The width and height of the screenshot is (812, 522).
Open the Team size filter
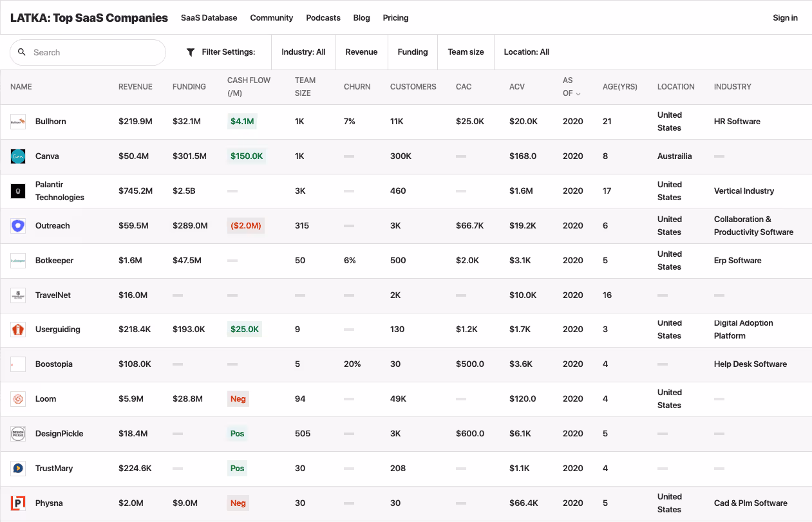click(x=466, y=52)
